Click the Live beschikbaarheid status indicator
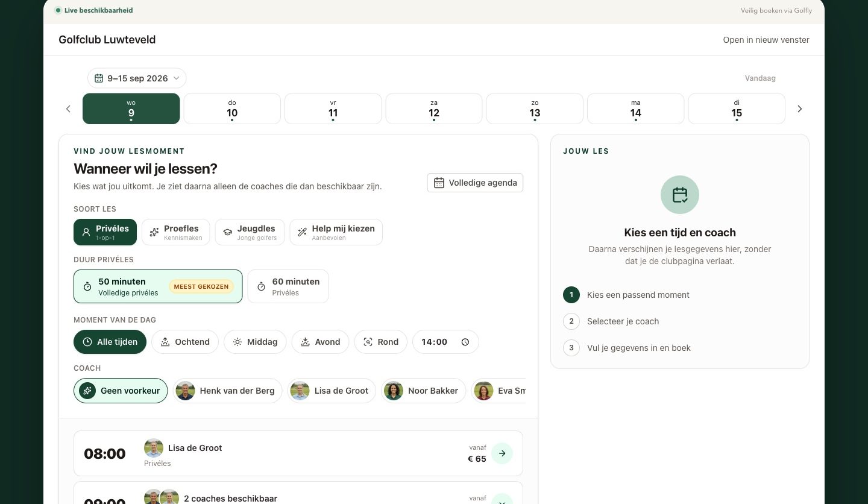 pos(93,10)
